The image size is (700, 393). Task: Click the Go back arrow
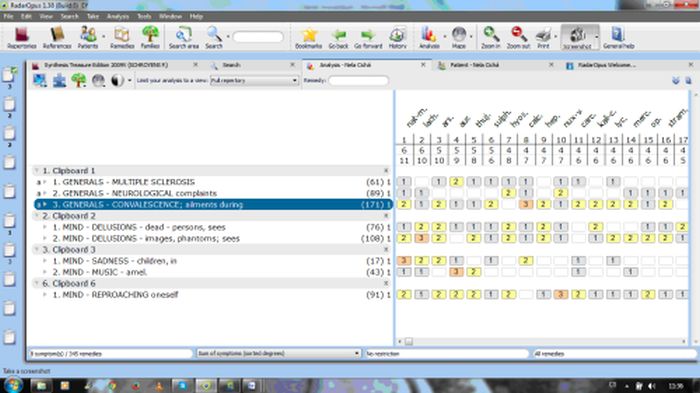coord(338,38)
